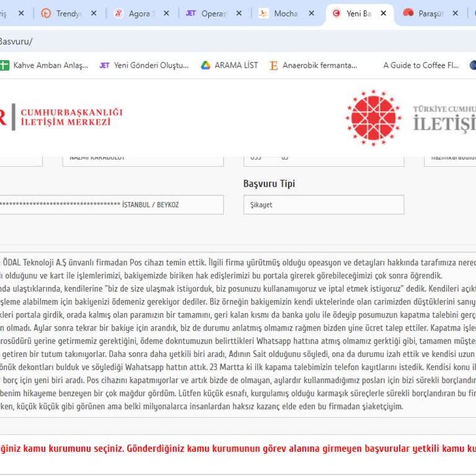
Task: Select the Yeni Ba active tab
Action: coord(359,14)
